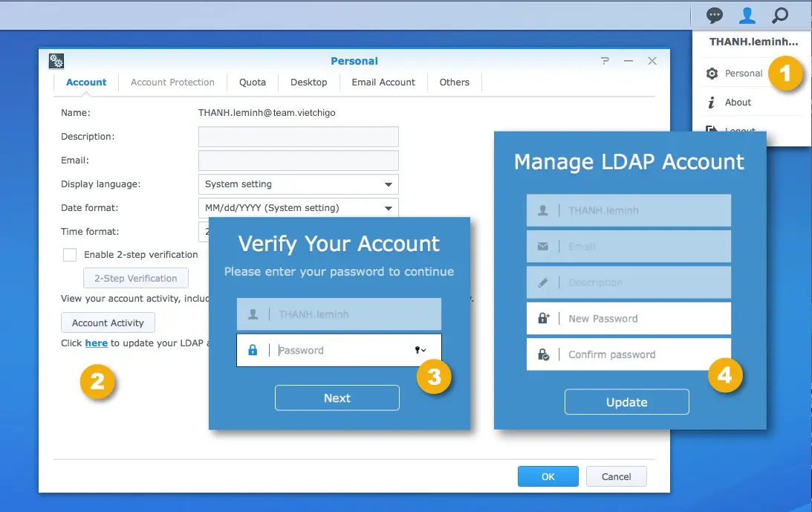Open the Desktop tab
This screenshot has height=512, width=812.
(308, 82)
